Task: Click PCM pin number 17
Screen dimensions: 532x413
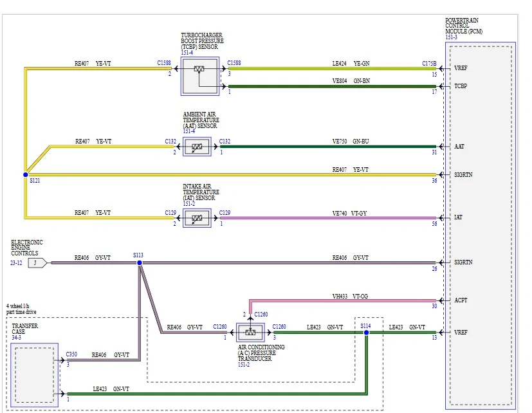Action: point(435,92)
